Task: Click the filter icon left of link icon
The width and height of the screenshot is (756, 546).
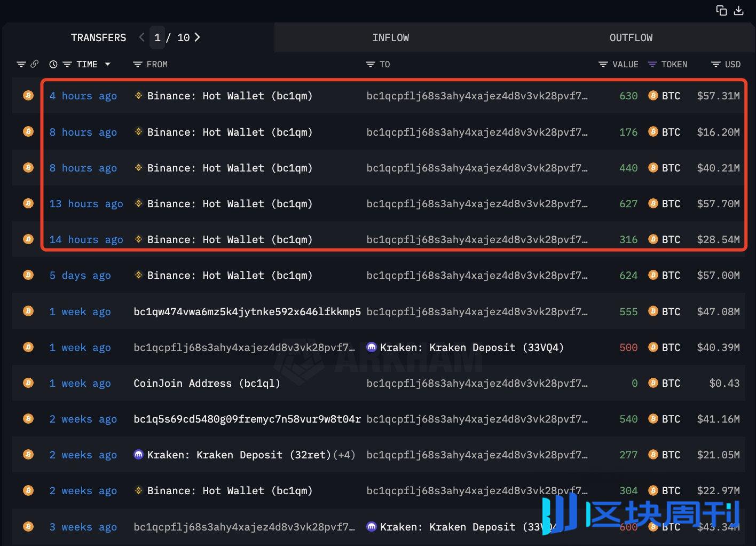Action: (21, 65)
